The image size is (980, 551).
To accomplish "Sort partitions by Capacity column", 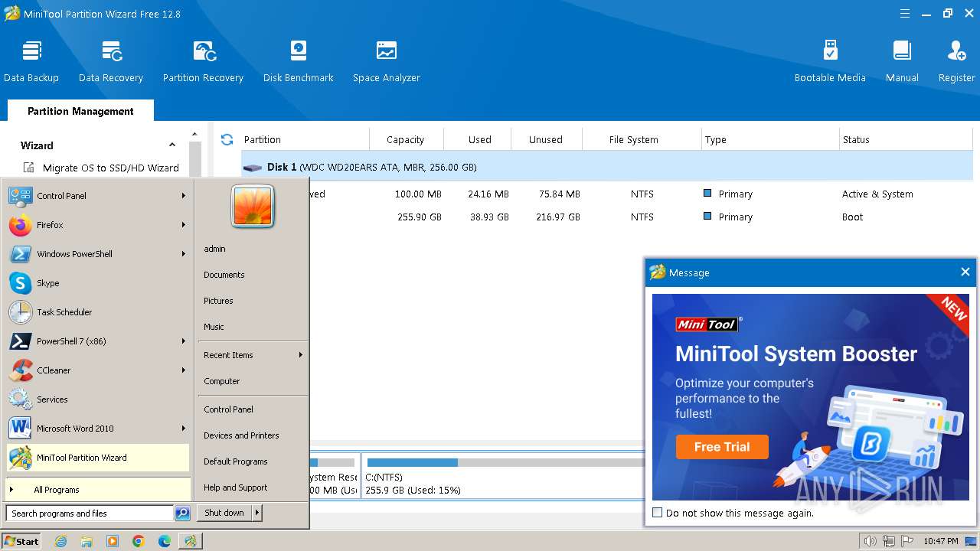I will [x=405, y=139].
